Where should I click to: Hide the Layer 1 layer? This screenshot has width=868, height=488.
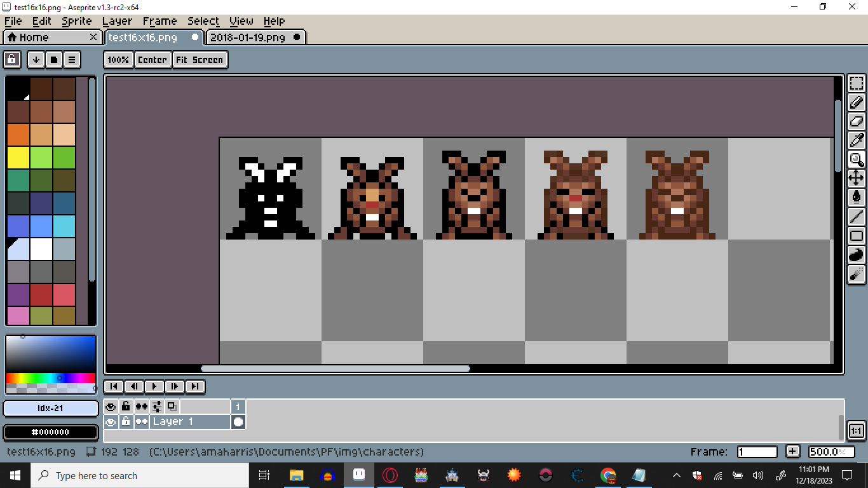coord(111,421)
